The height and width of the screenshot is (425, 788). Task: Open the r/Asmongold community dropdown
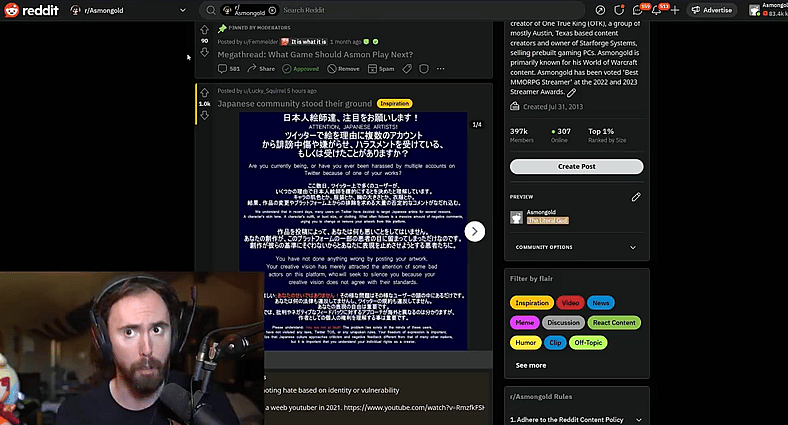[x=128, y=10]
